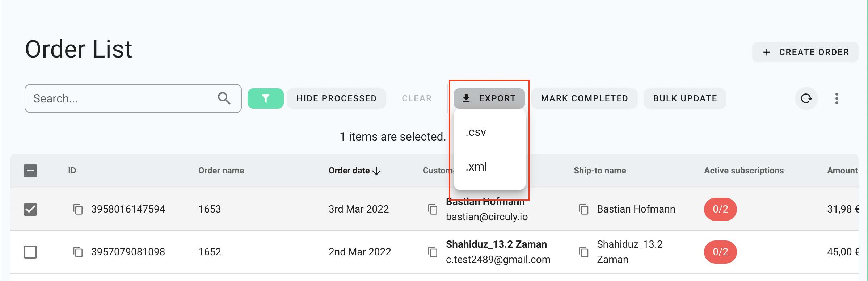Click the search magnifier icon
Viewport: 868px width, 281px height.
(224, 98)
